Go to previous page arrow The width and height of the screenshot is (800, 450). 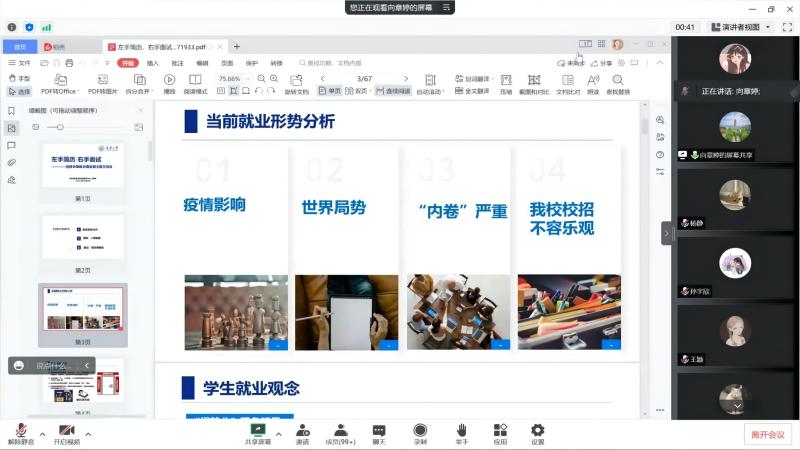322,79
